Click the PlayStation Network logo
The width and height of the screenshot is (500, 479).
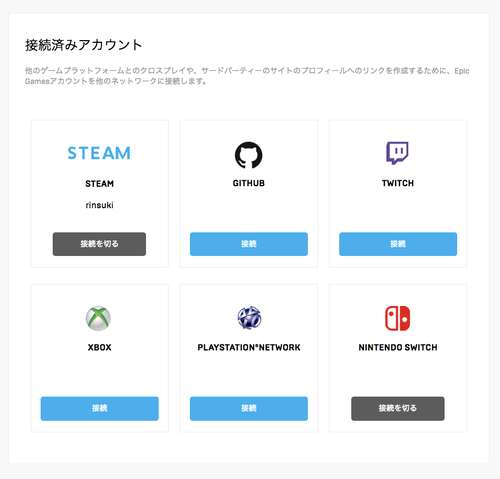pos(249,318)
